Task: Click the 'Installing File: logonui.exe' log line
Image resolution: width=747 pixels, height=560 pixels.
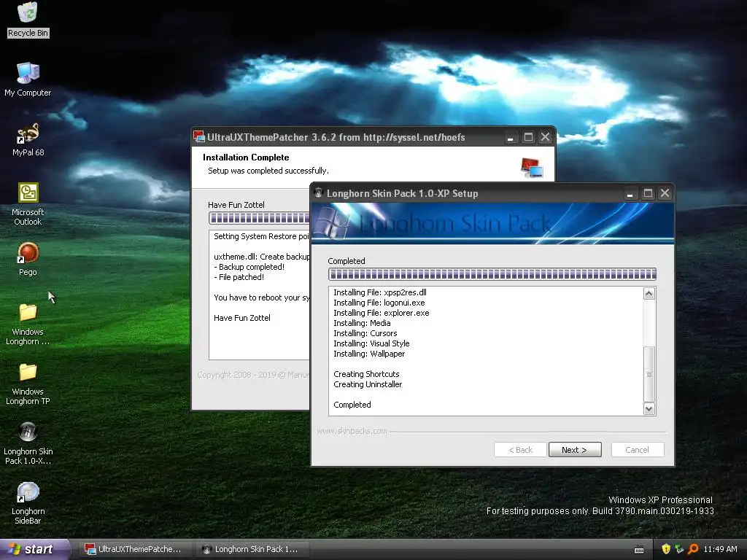Action: tap(379, 303)
